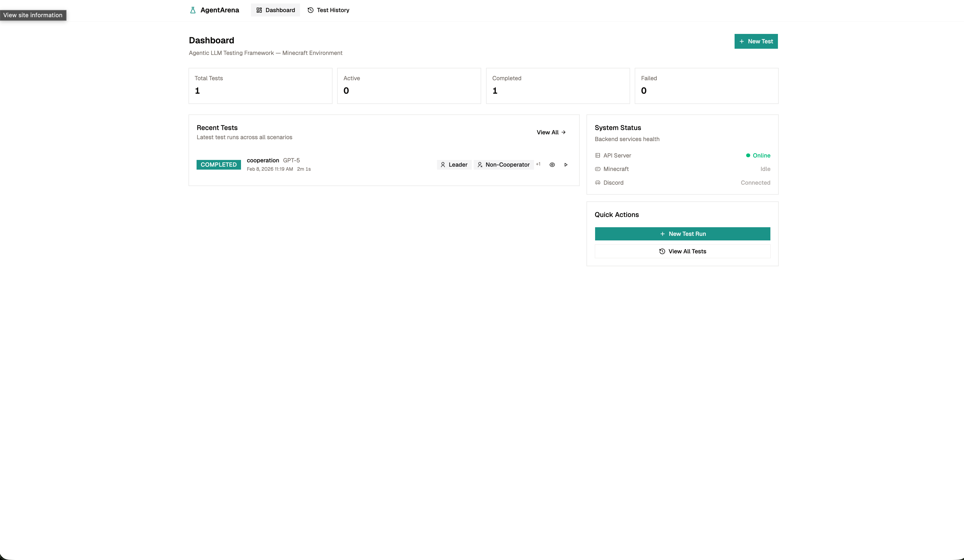The image size is (964, 560).
Task: Open the Total Tests stat card
Action: click(x=260, y=86)
